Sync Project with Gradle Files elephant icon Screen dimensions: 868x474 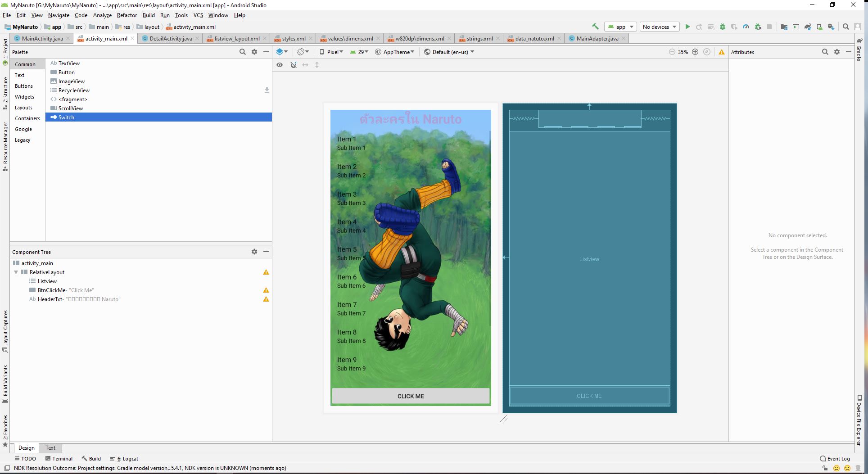coord(808,27)
